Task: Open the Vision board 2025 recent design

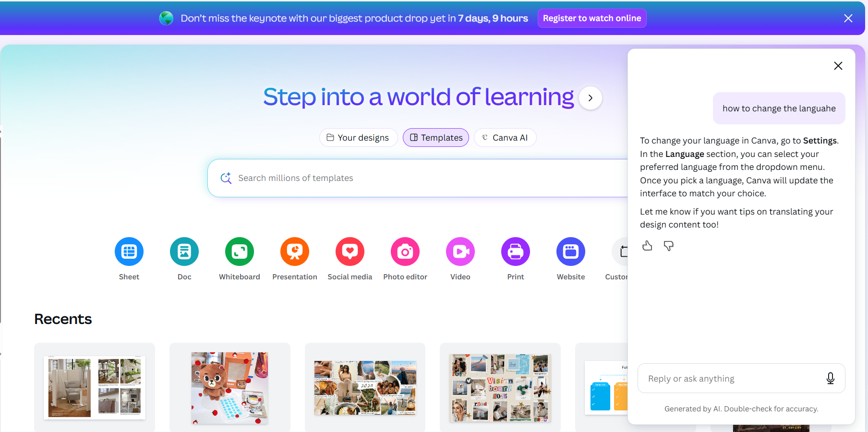Action: point(500,388)
